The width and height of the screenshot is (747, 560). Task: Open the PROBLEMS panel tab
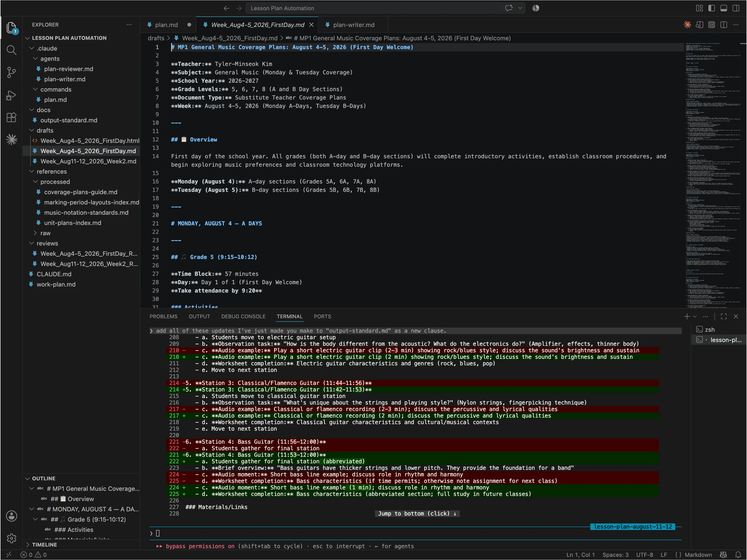[163, 316]
